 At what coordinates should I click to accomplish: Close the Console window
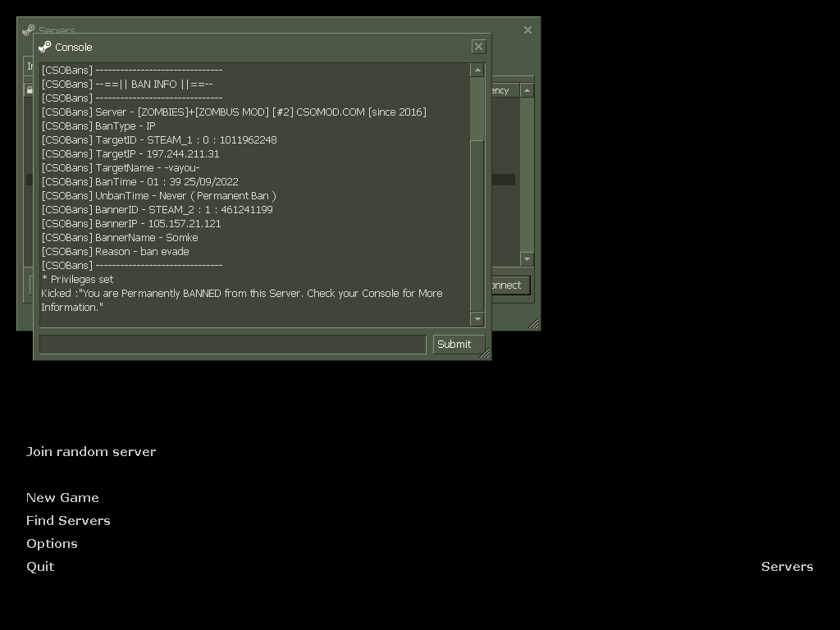(x=479, y=47)
